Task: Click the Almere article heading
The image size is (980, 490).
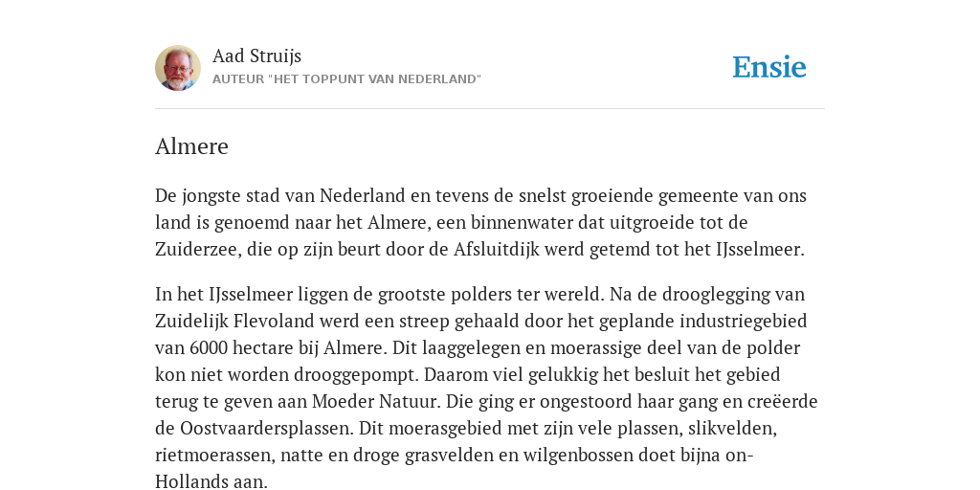Action: coord(191,146)
